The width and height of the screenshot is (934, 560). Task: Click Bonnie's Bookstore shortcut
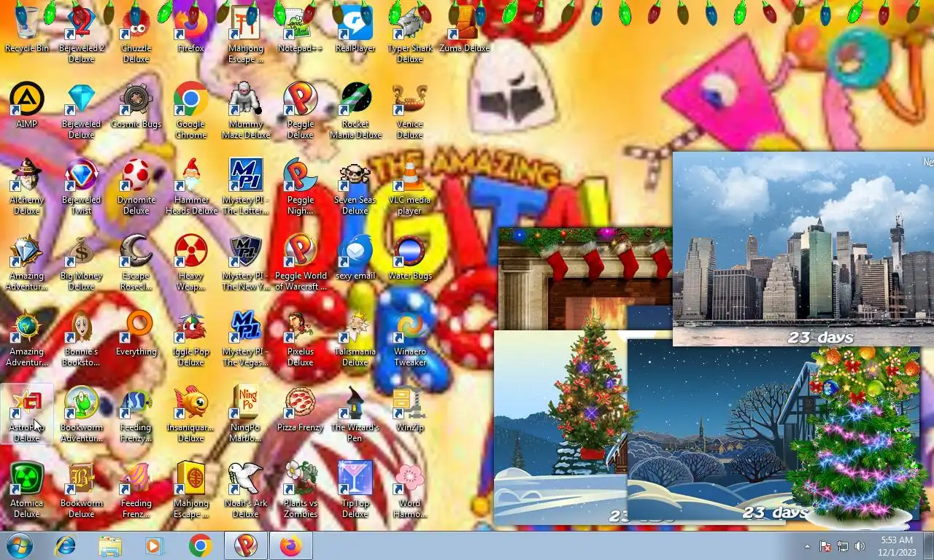pyautogui.click(x=81, y=338)
